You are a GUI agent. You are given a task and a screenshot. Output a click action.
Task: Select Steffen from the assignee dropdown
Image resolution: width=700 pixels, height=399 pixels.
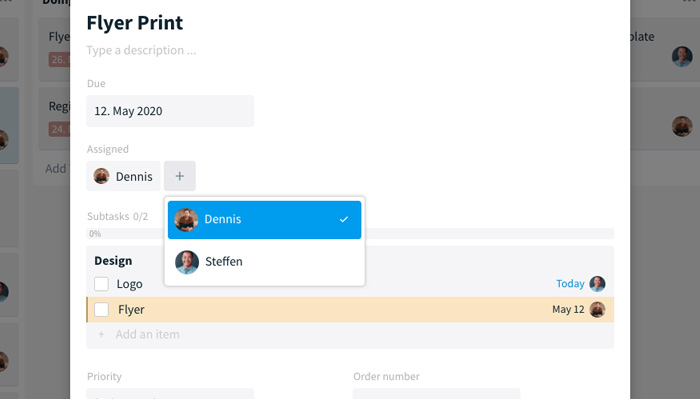[x=264, y=262]
